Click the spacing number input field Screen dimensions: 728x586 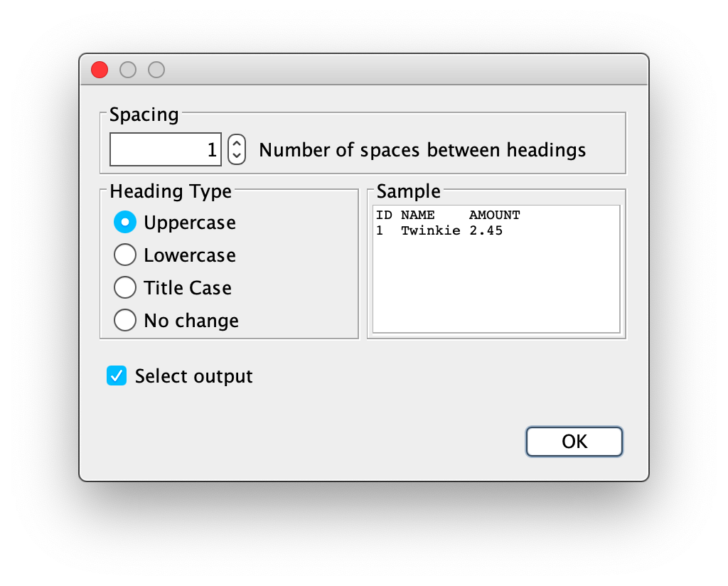165,149
